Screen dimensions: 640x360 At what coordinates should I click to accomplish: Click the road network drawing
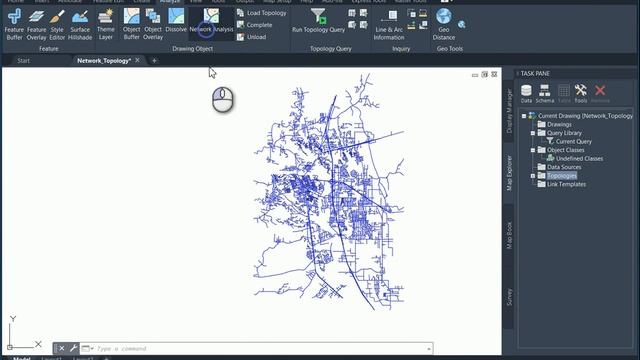click(329, 192)
